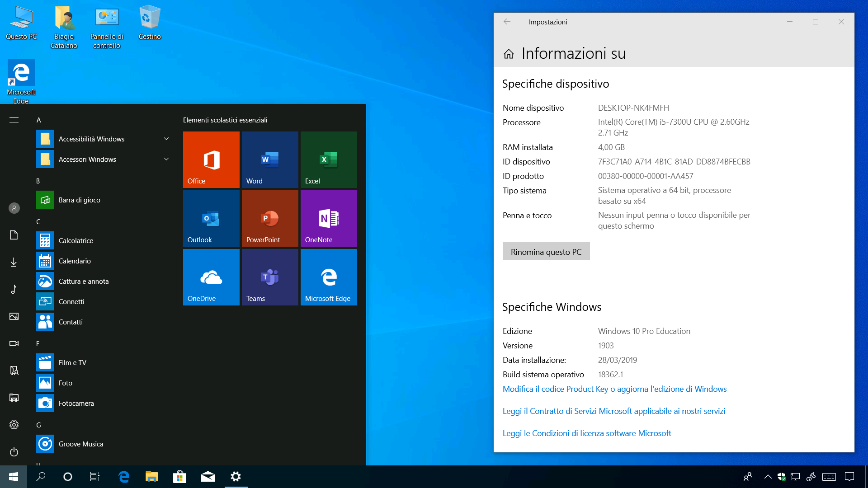Go back in the Impostazioni window

point(507,22)
